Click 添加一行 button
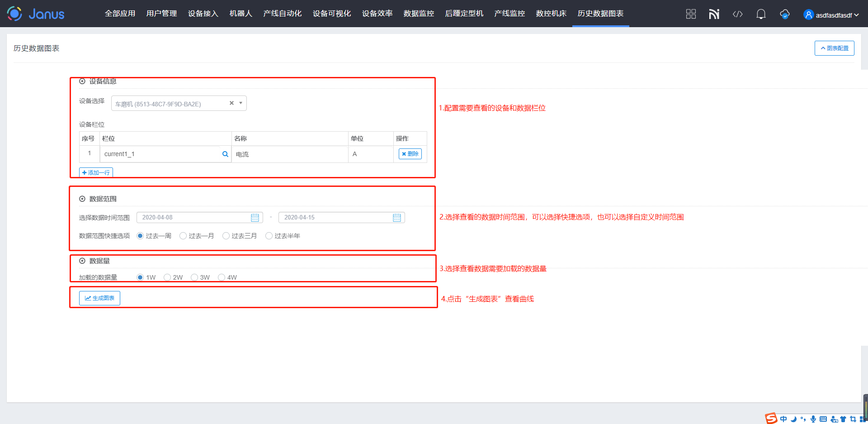The image size is (868, 424). point(96,172)
